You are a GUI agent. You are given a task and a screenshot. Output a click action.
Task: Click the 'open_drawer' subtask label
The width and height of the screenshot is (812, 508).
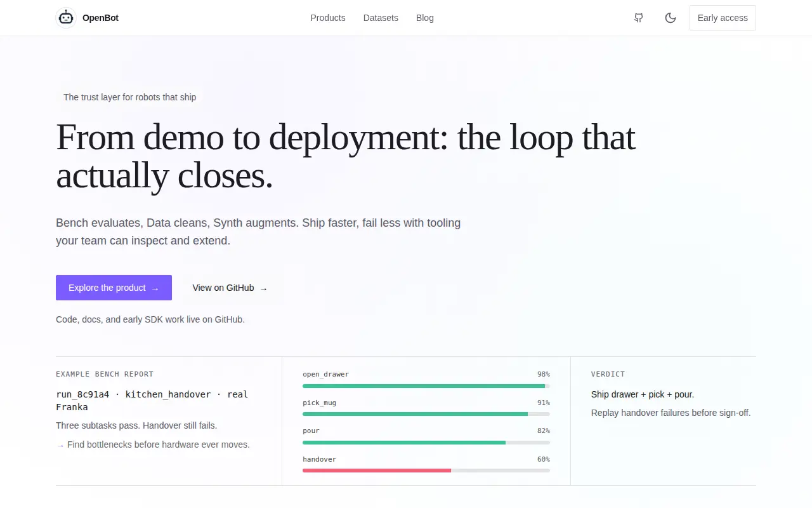(326, 374)
